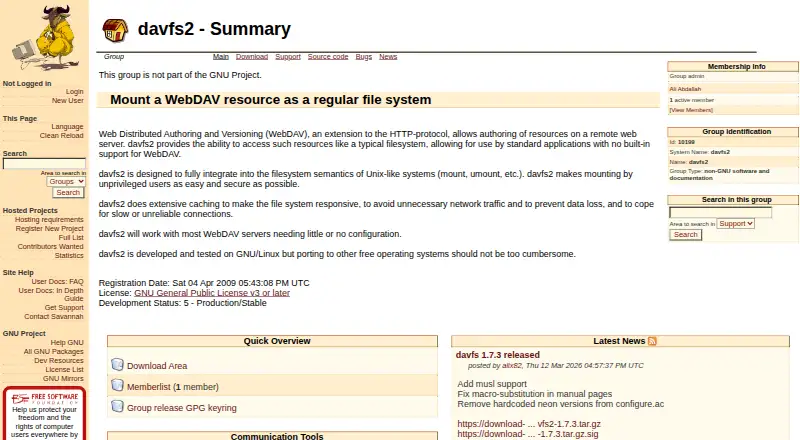Open the License List link
800x440 pixels.
(x=64, y=370)
